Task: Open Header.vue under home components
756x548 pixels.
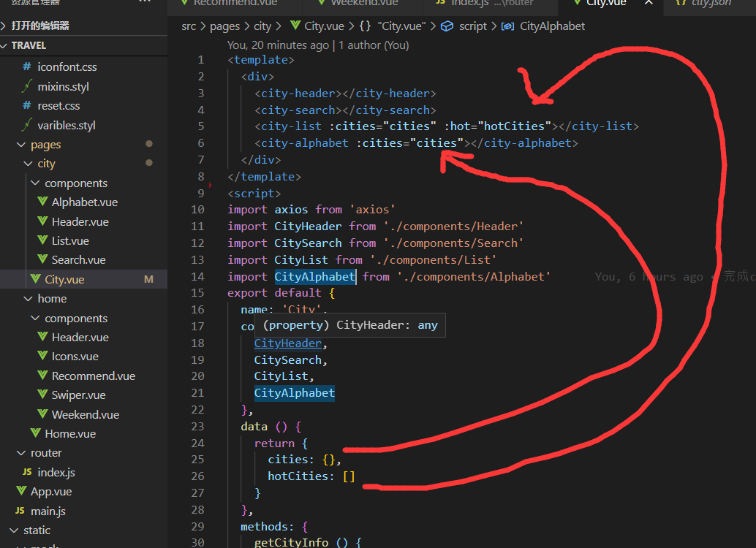Action: coord(80,337)
